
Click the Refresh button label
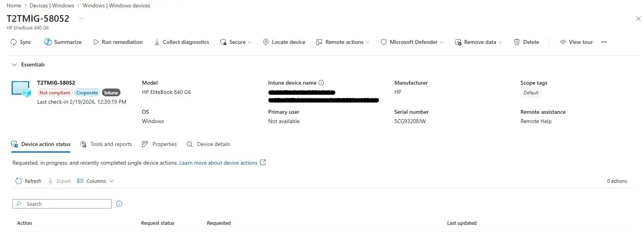click(33, 181)
